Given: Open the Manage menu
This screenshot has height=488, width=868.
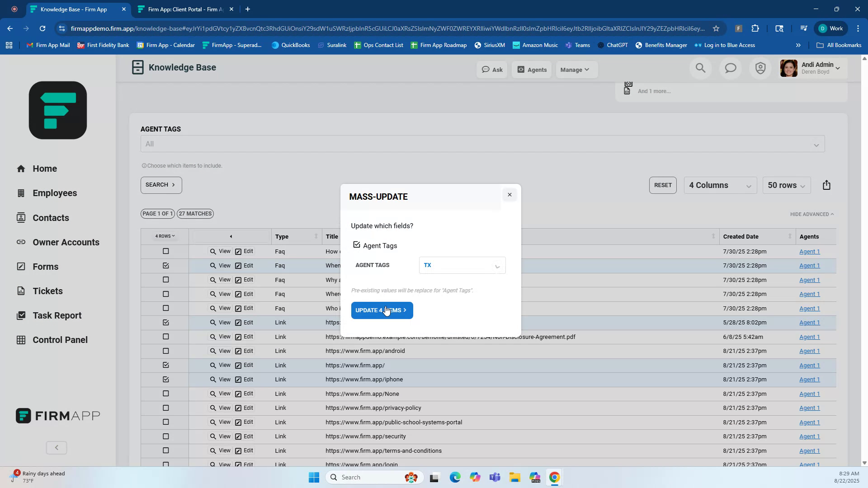Looking at the screenshot, I should (x=575, y=70).
